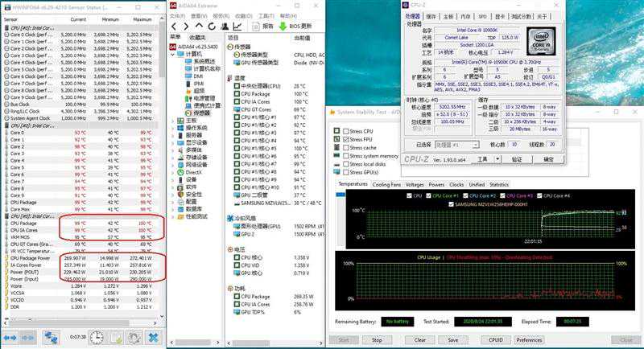644x349 pixels.
Task: Click HWiNFO reset clock icon
Action: tap(90, 336)
